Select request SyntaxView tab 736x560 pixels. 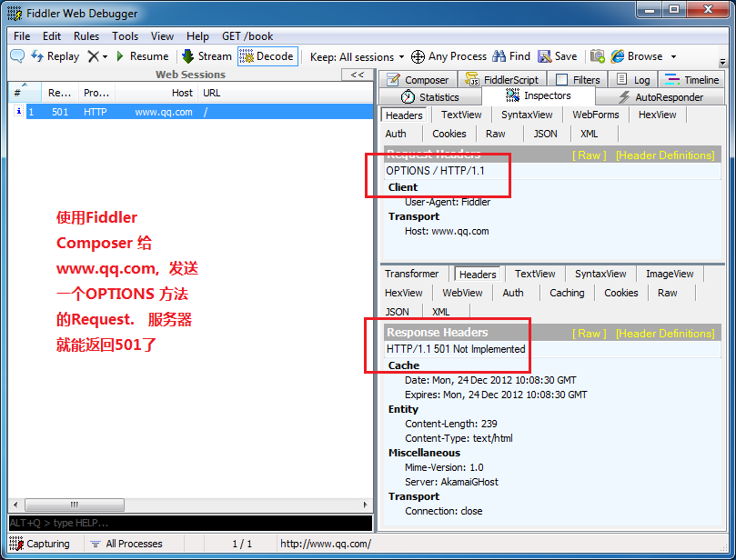click(x=527, y=115)
